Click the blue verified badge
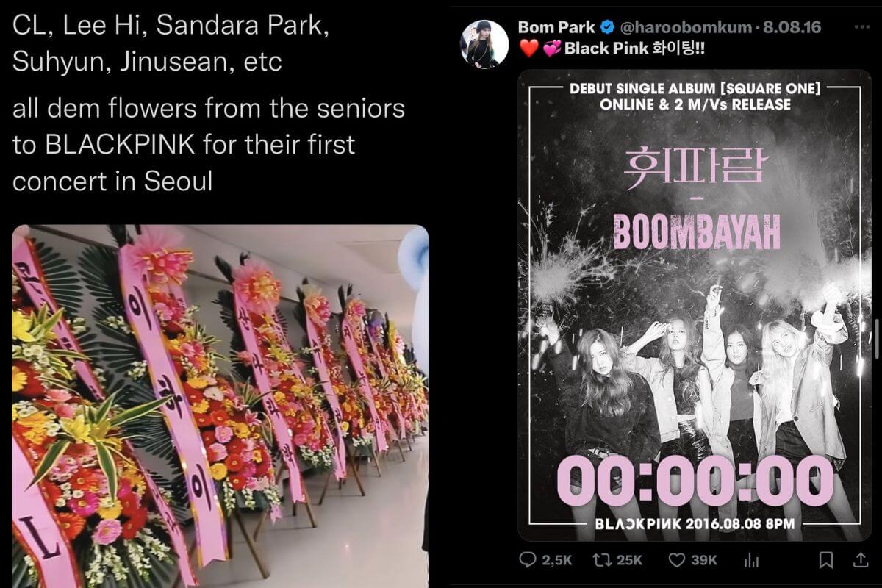This screenshot has width=882, height=588. [607, 28]
